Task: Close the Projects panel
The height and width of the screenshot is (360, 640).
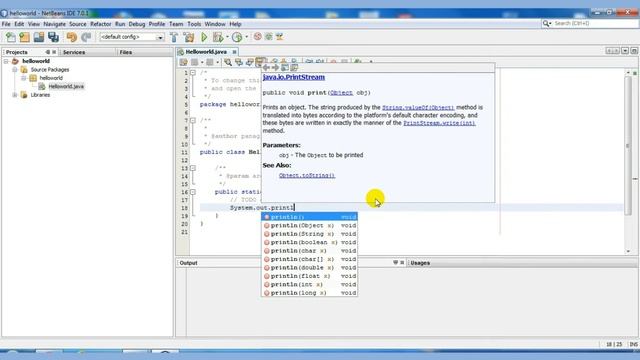Action: (54, 52)
